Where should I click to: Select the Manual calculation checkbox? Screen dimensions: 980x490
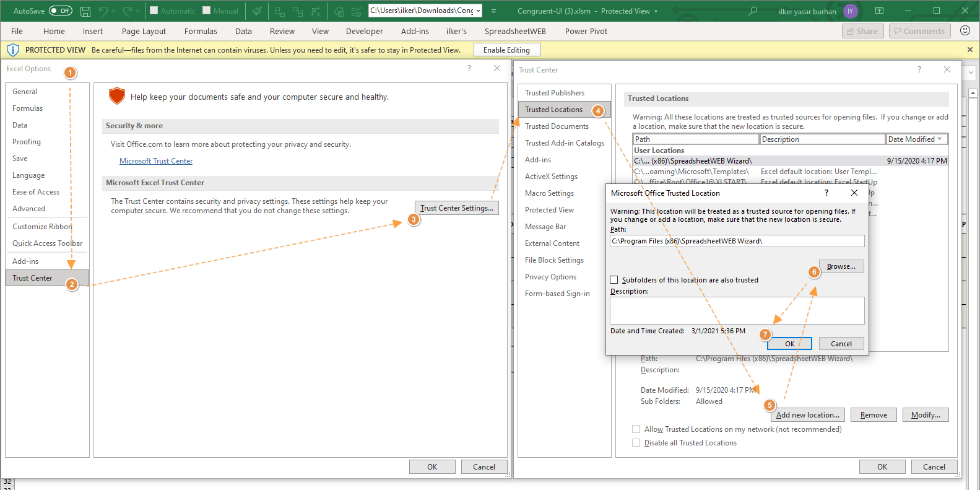point(207,11)
